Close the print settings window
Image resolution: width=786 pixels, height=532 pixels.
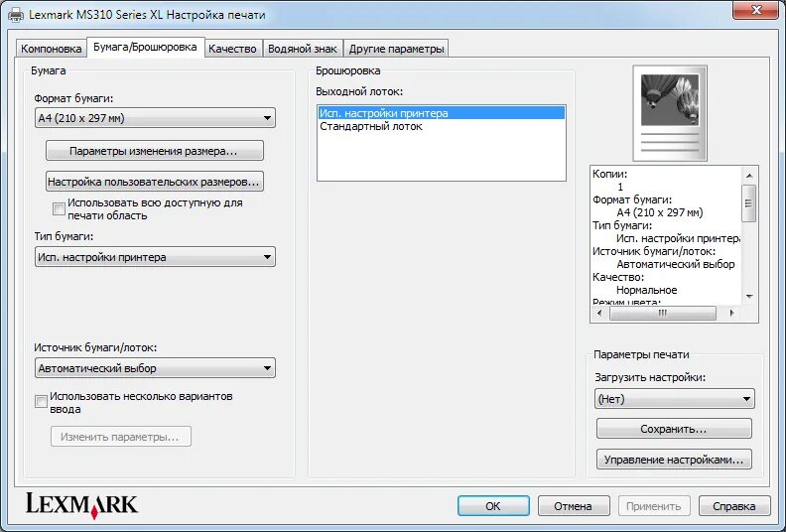click(756, 10)
